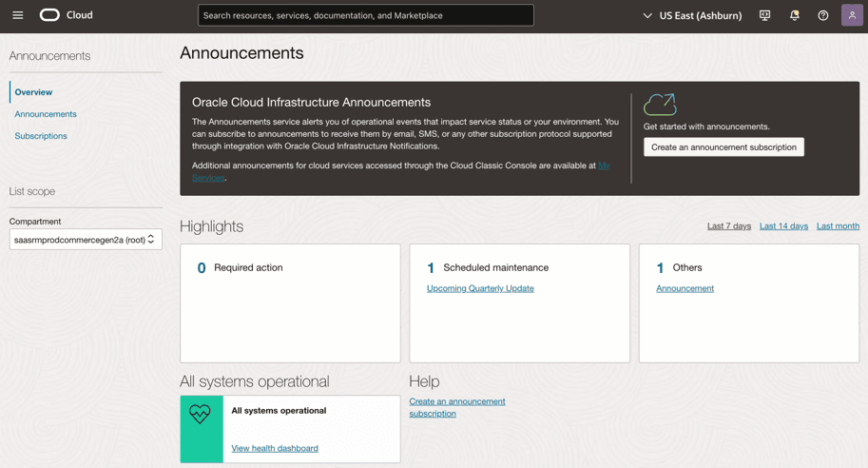
Task: Open the Compartment dropdown
Action: coord(86,240)
